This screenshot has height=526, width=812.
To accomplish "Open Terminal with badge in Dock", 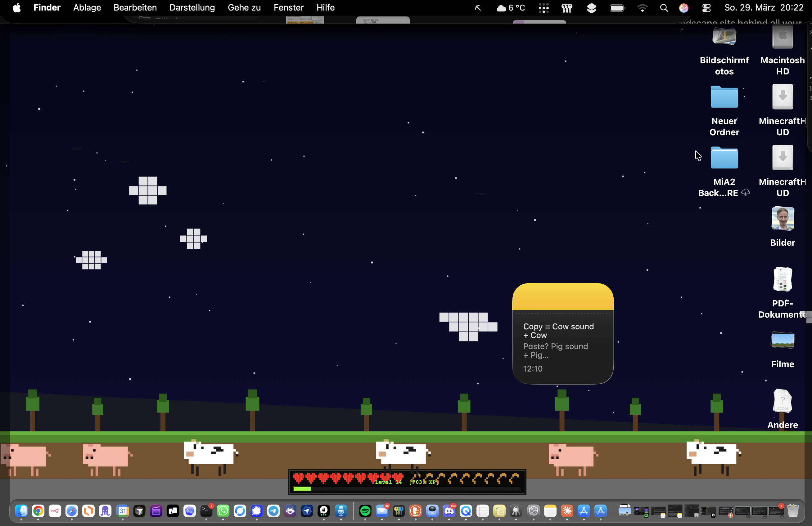I will point(206,511).
